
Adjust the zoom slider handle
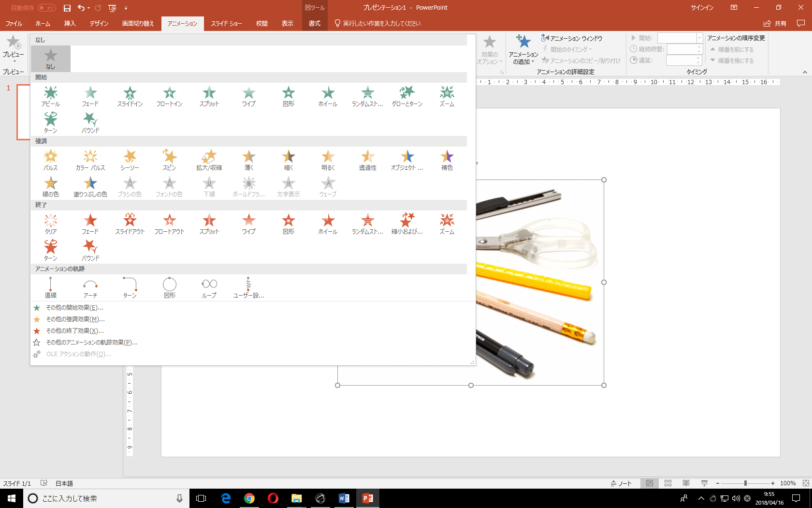[745, 483]
